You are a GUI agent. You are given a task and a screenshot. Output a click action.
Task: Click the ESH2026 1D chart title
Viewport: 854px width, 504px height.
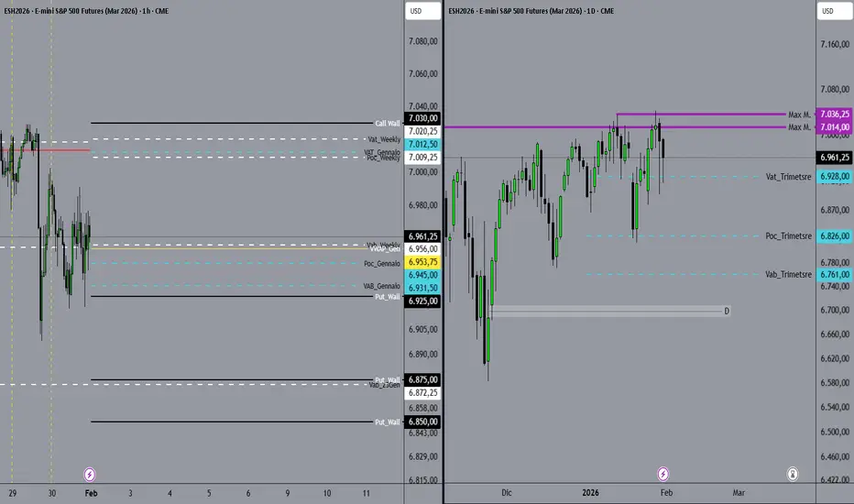[x=531, y=11]
